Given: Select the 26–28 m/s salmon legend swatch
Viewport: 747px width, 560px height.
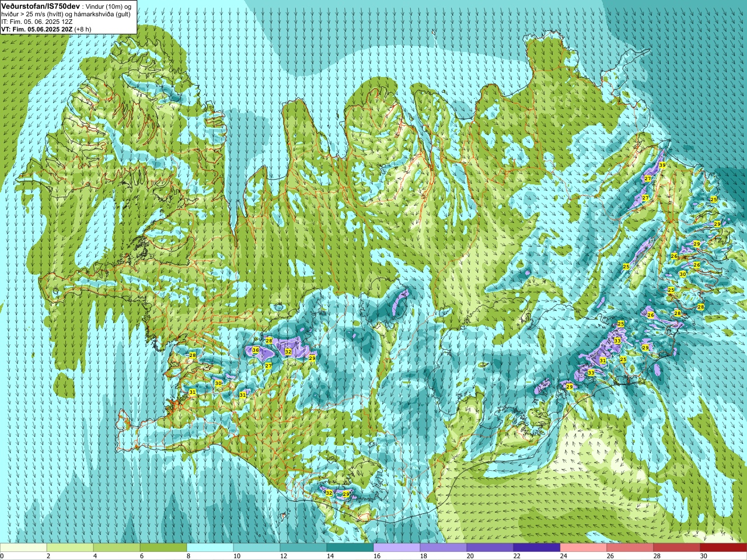Looking at the screenshot, I should point(630,548).
